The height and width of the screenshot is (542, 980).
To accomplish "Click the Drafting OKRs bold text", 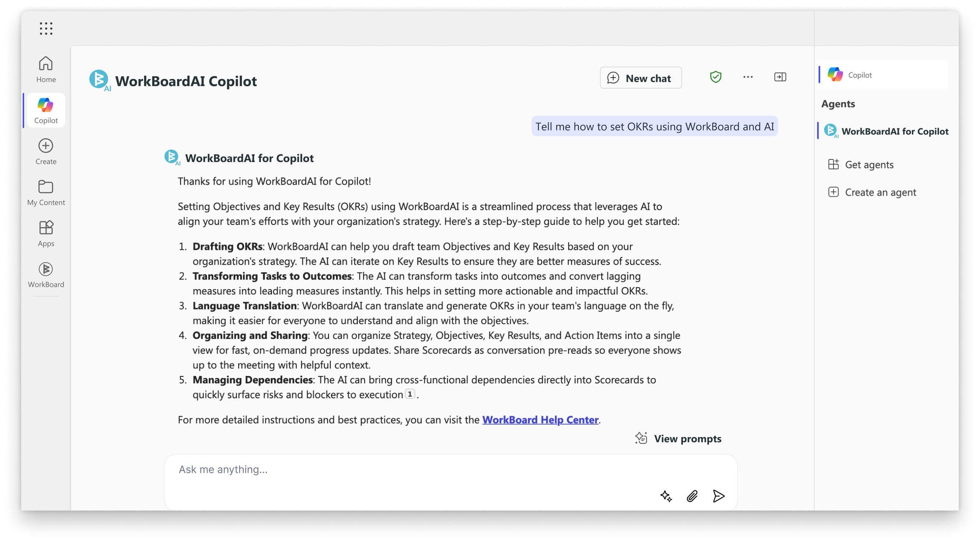I will pos(227,246).
